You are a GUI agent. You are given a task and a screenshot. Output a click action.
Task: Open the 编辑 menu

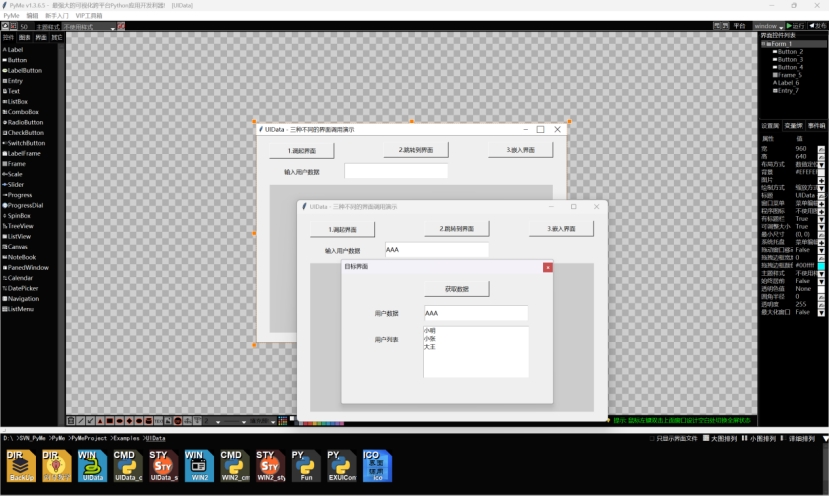click(x=32, y=16)
